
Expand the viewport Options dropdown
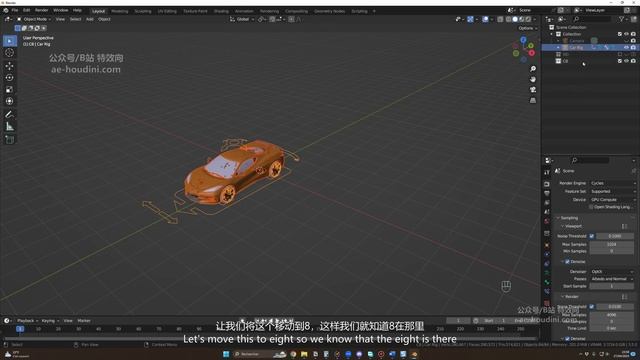click(x=528, y=28)
